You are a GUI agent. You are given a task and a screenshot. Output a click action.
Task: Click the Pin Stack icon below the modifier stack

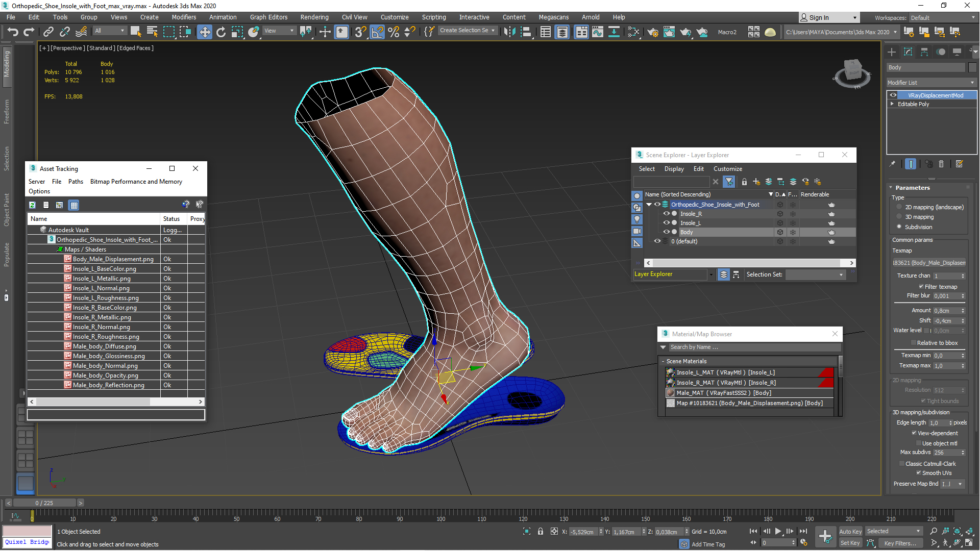pyautogui.click(x=892, y=164)
